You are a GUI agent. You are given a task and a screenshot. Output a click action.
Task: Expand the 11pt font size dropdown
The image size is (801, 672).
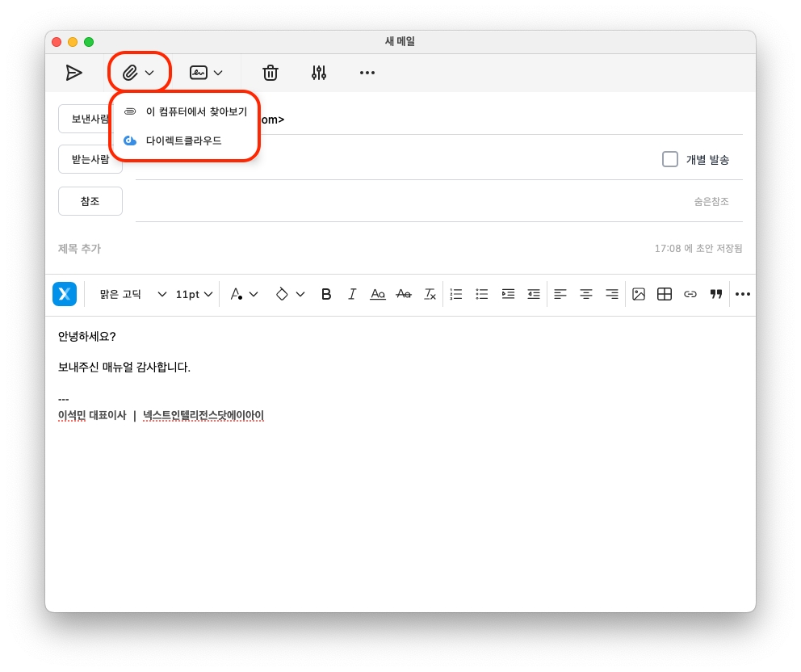click(x=195, y=294)
